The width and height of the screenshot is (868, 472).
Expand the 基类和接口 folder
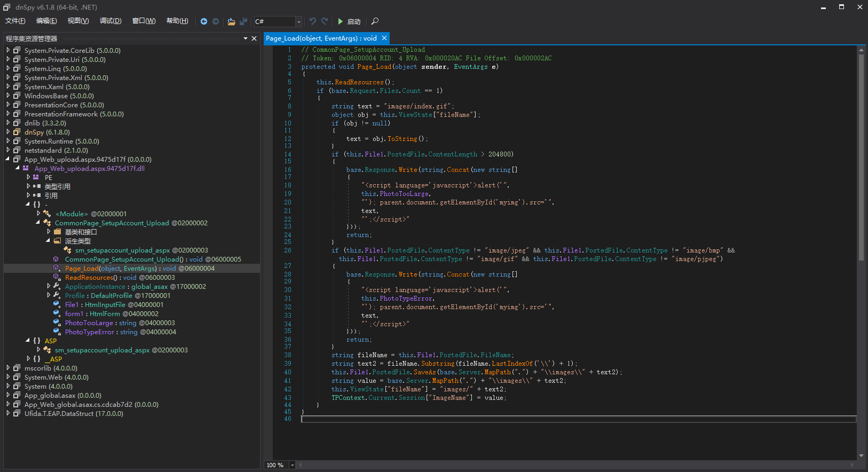(x=49, y=232)
